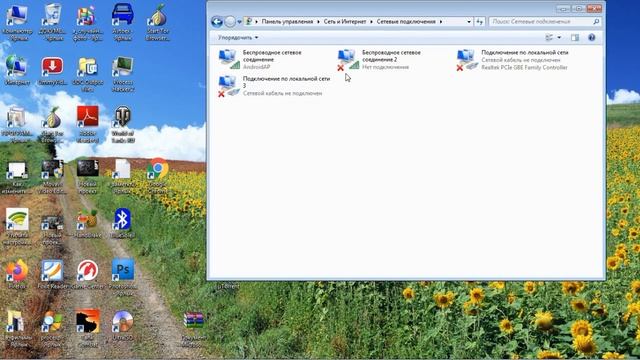
Task: Expand the arrow after 'Сеть и Интернет' breadcrumb
Action: pyautogui.click(x=371, y=22)
